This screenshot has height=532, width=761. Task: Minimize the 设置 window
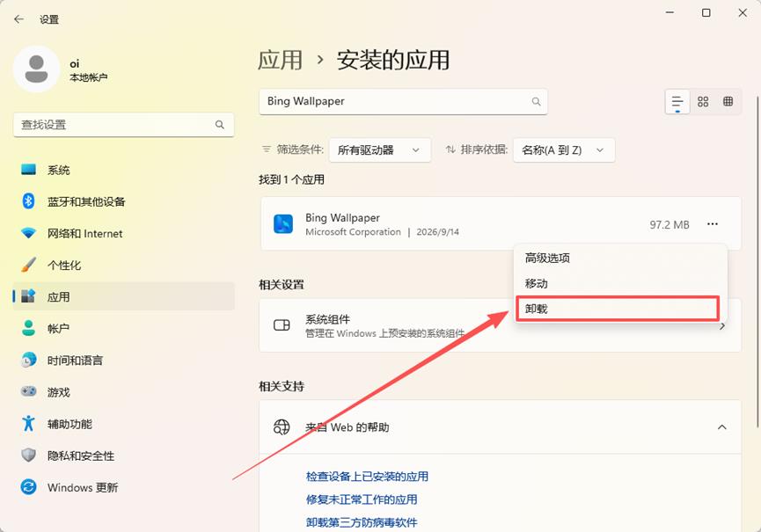(670, 13)
